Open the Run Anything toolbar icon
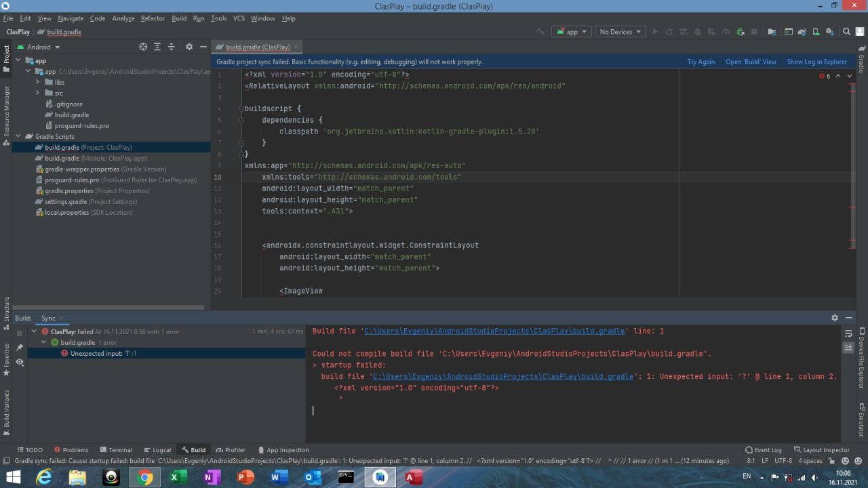 point(788,32)
